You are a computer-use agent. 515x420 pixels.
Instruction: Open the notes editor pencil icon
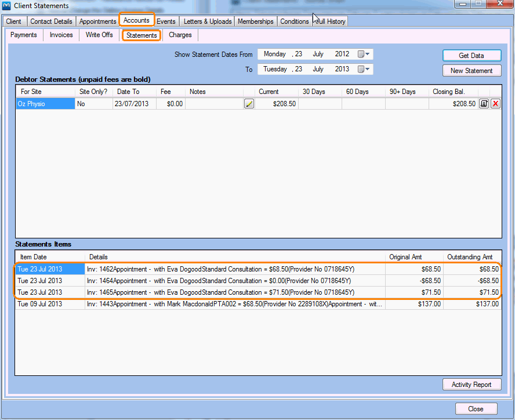point(249,103)
